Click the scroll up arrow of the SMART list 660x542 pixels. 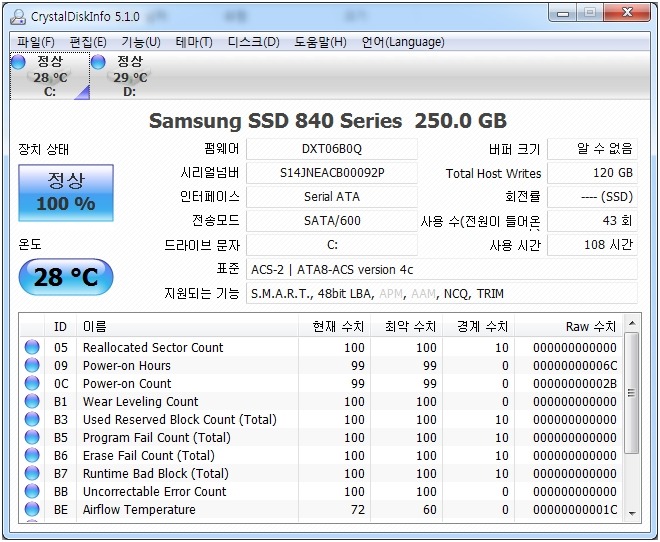click(x=631, y=323)
